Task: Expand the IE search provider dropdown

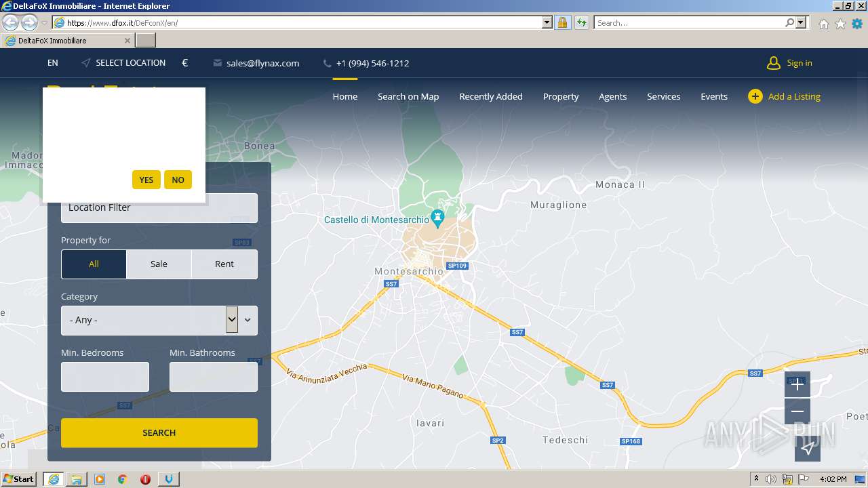Action: [801, 22]
